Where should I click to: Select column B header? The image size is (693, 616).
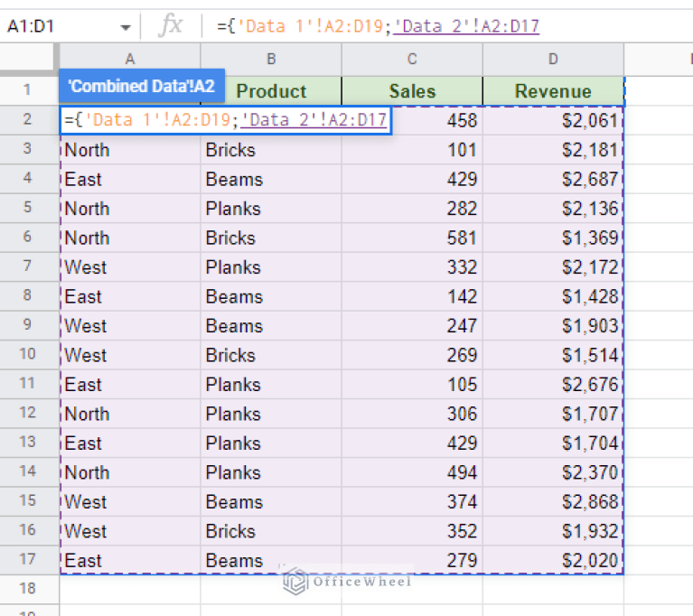pos(271,59)
